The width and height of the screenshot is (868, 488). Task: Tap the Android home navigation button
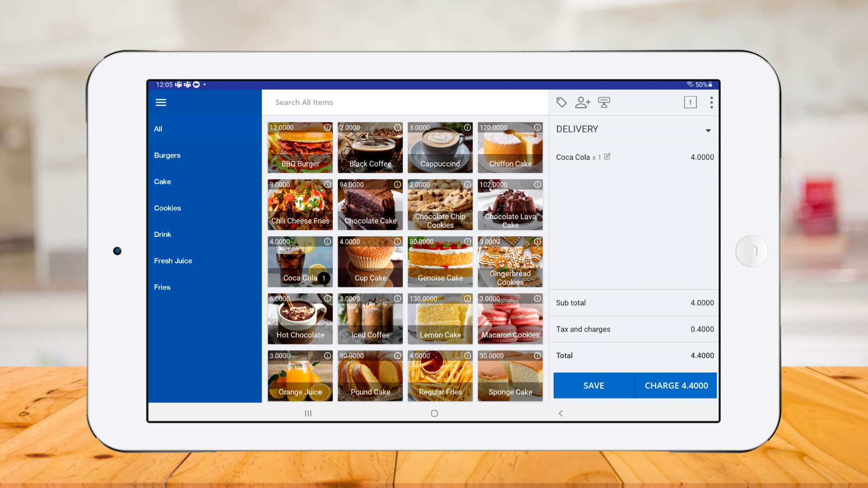pos(434,413)
